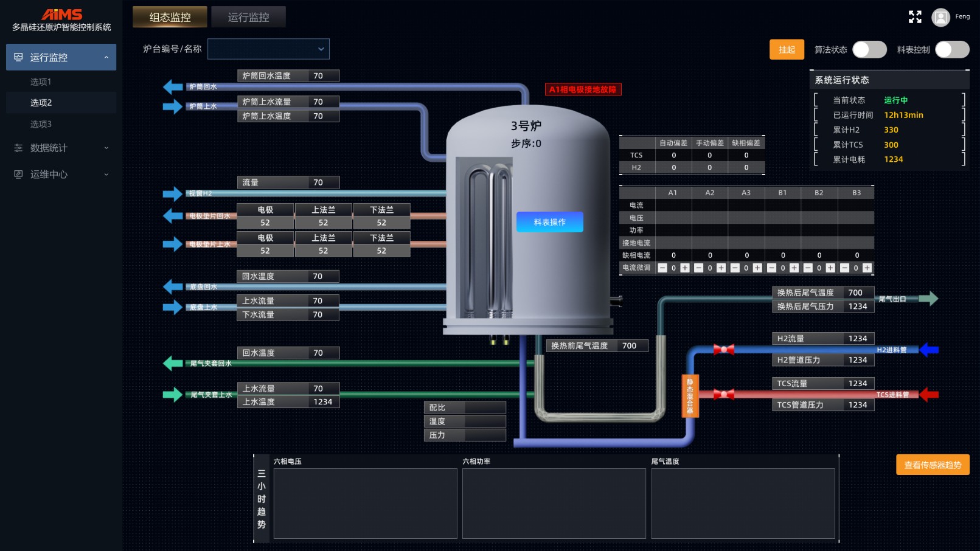The image size is (980, 551).
Task: Decrease B3 电流微调 with minus button
Action: click(844, 268)
